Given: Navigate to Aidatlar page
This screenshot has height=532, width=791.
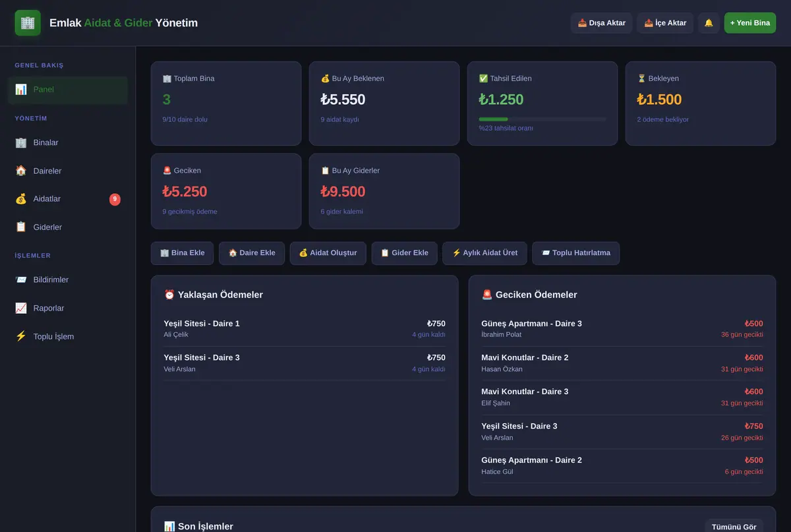Looking at the screenshot, I should click(x=68, y=199).
